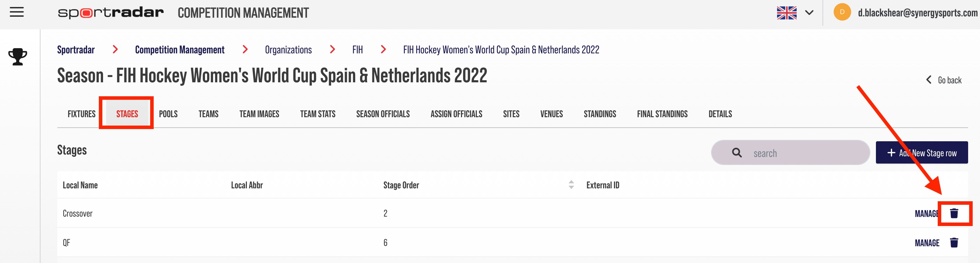The width and height of the screenshot is (980, 263).
Task: Click Manage for QF stage
Action: [927, 243]
